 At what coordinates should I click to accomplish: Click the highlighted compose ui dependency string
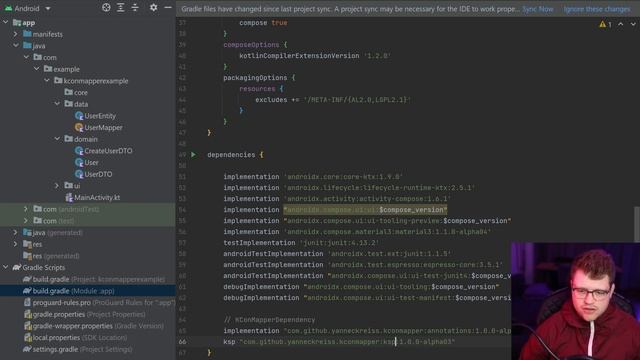[x=365, y=210]
